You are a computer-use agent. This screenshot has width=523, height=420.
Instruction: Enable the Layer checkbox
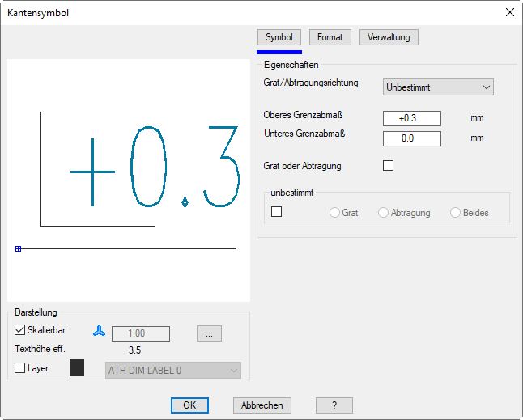tap(20, 367)
